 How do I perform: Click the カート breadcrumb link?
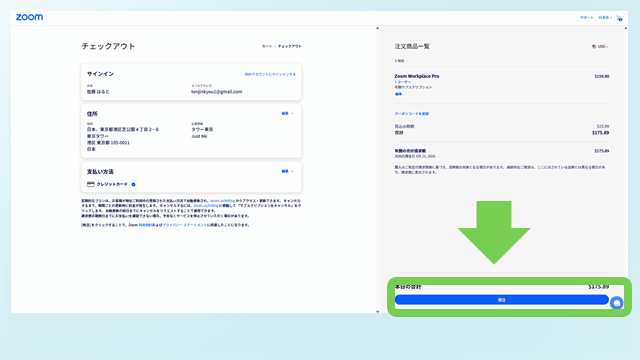point(267,47)
